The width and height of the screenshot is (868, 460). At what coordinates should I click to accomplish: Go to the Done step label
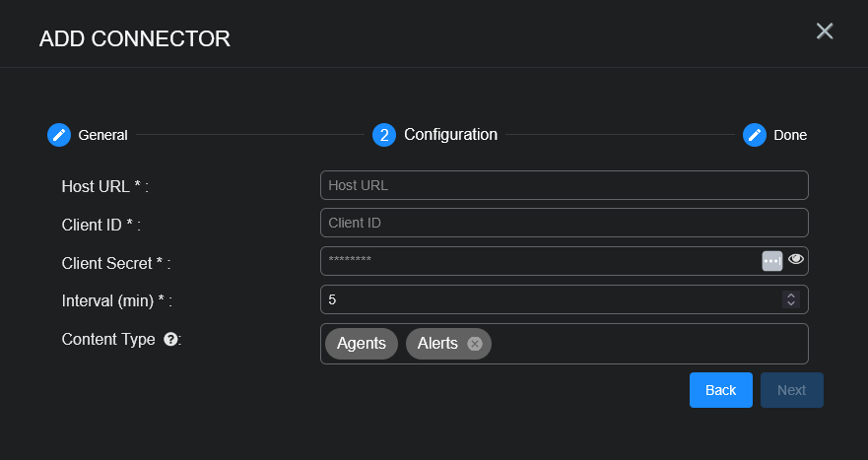click(789, 135)
